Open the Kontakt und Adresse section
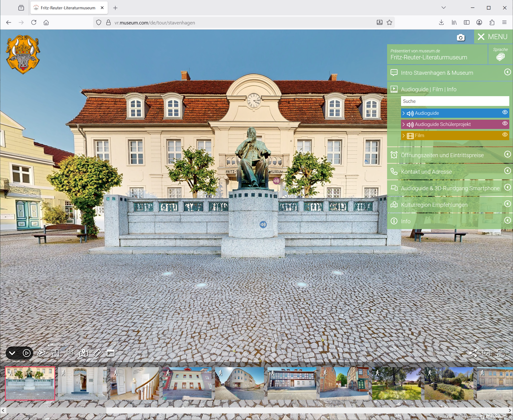The image size is (513, 420). [426, 172]
